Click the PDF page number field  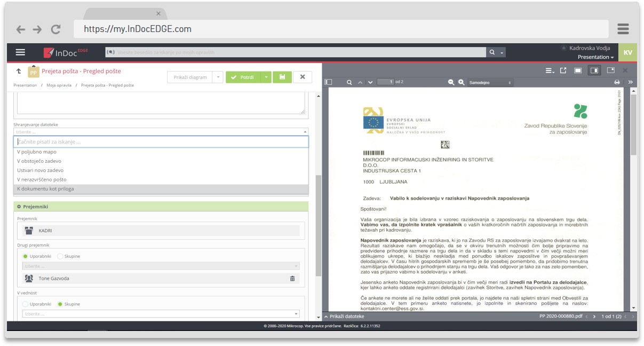coord(386,82)
